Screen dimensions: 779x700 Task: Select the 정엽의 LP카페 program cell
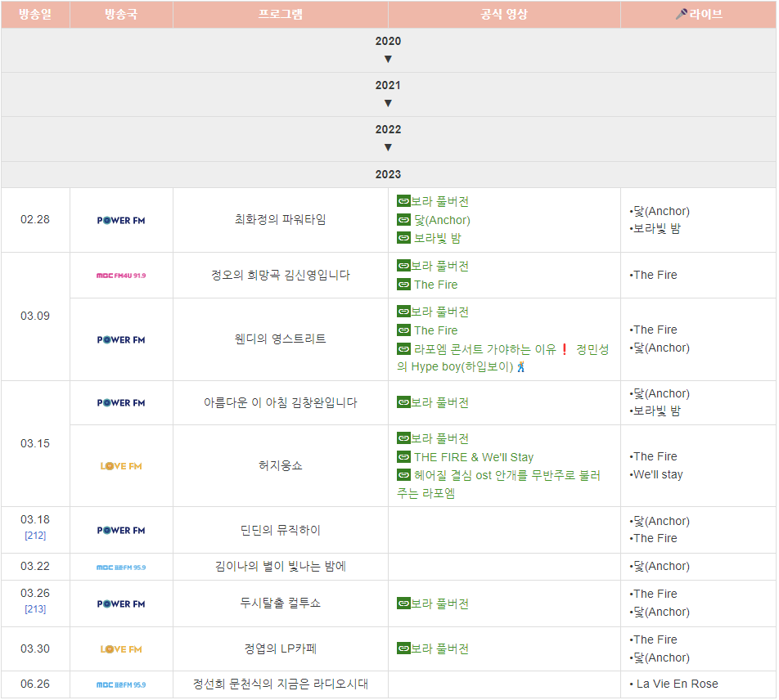click(x=281, y=648)
